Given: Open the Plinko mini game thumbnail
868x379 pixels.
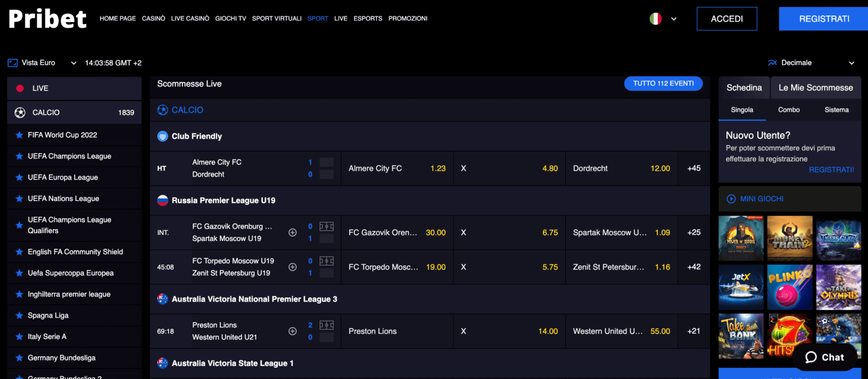Looking at the screenshot, I should (790, 287).
